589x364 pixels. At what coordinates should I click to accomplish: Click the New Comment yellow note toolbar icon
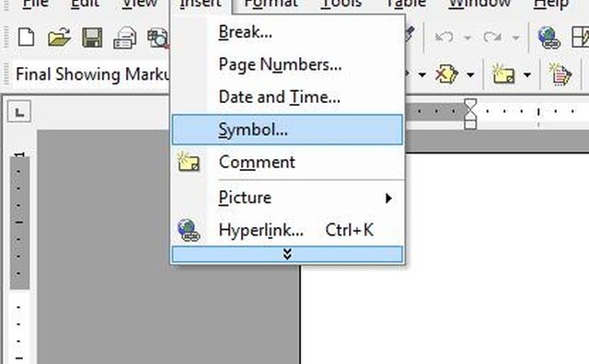[x=503, y=74]
